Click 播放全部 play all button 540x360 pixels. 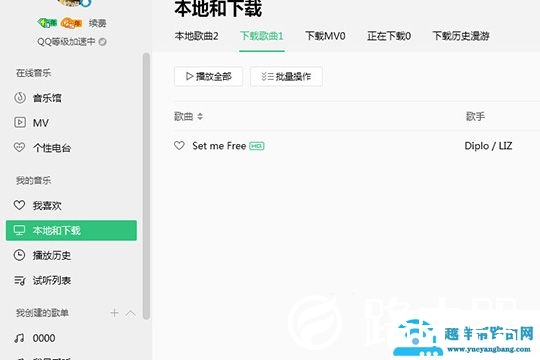coord(208,76)
